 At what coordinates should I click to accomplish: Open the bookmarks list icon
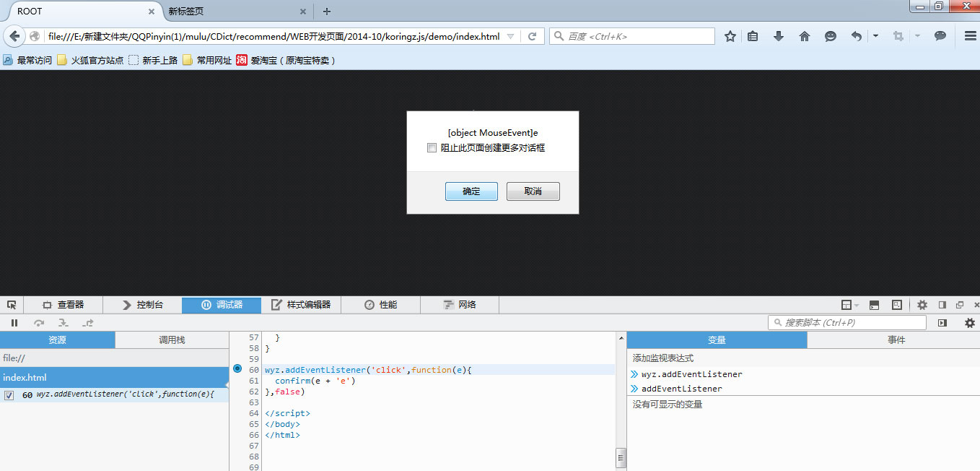coord(753,36)
